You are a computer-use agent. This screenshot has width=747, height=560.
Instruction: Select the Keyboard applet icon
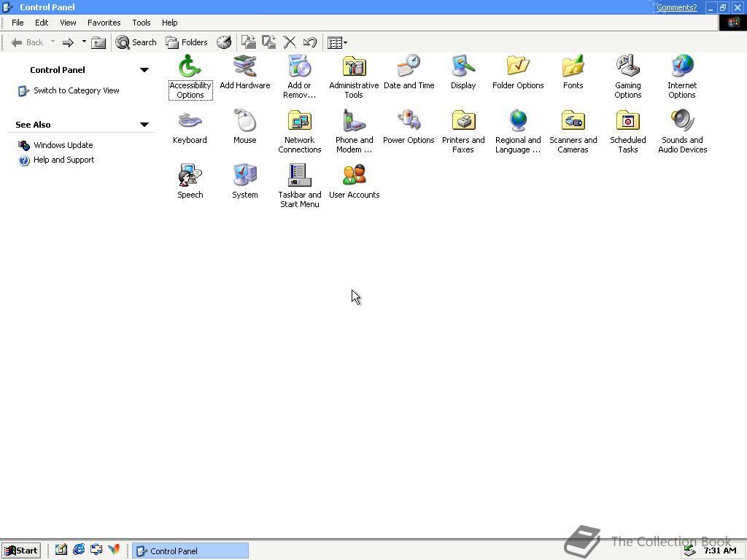190,127
